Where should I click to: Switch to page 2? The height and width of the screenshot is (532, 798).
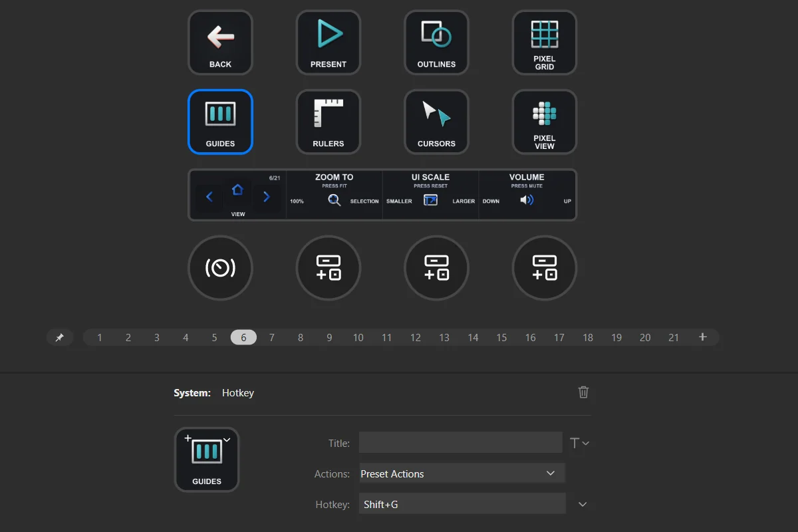[128, 338]
